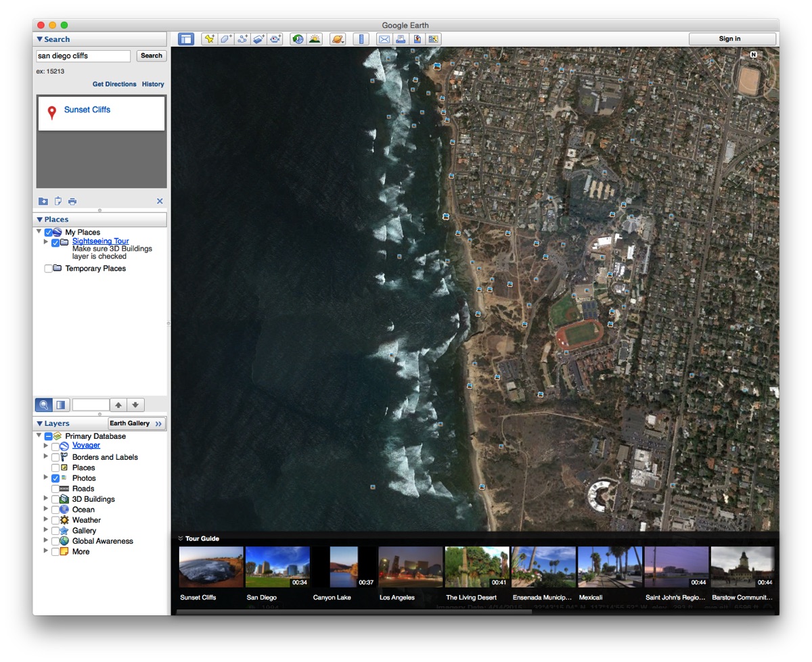Open the ruler measurement tool
Image resolution: width=812 pixels, height=662 pixels.
tap(361, 39)
